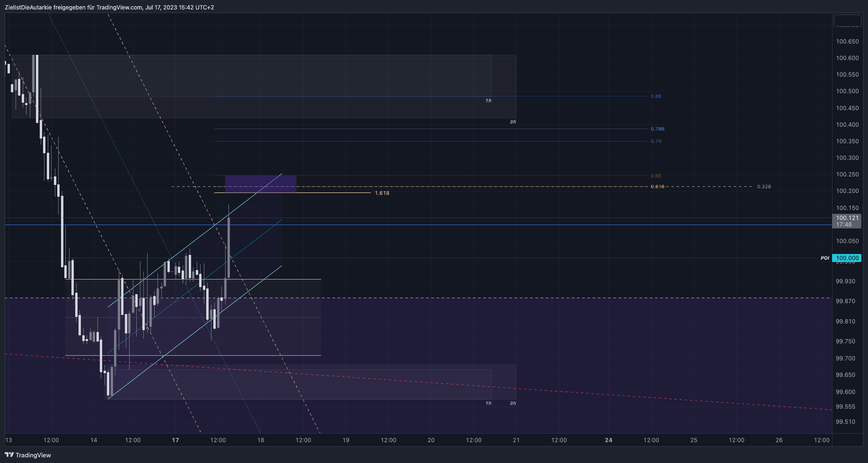The width and height of the screenshot is (868, 463).
Task: Click the 100.450 price axis label
Action: 847,108
